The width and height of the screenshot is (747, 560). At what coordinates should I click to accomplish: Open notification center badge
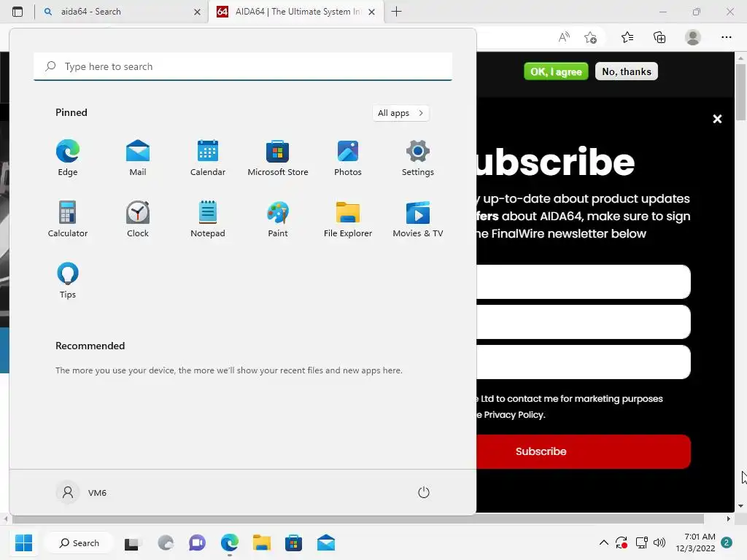pyautogui.click(x=727, y=542)
